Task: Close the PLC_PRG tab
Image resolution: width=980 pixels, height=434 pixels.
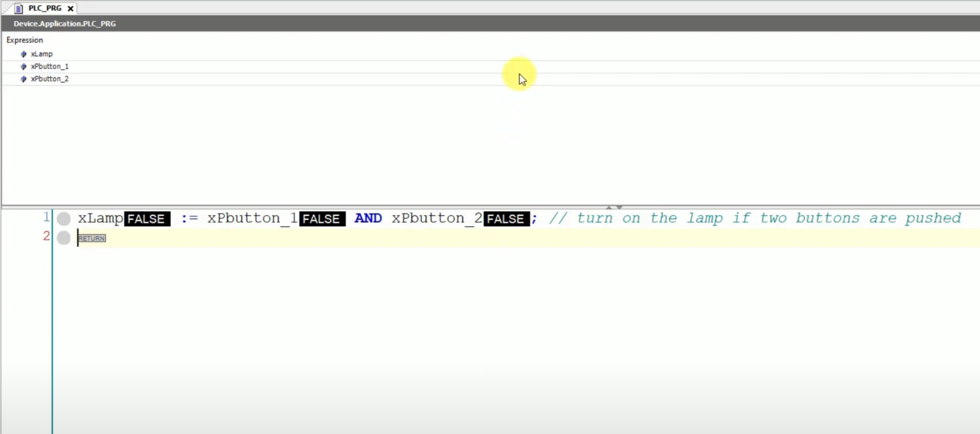Action: click(71, 8)
